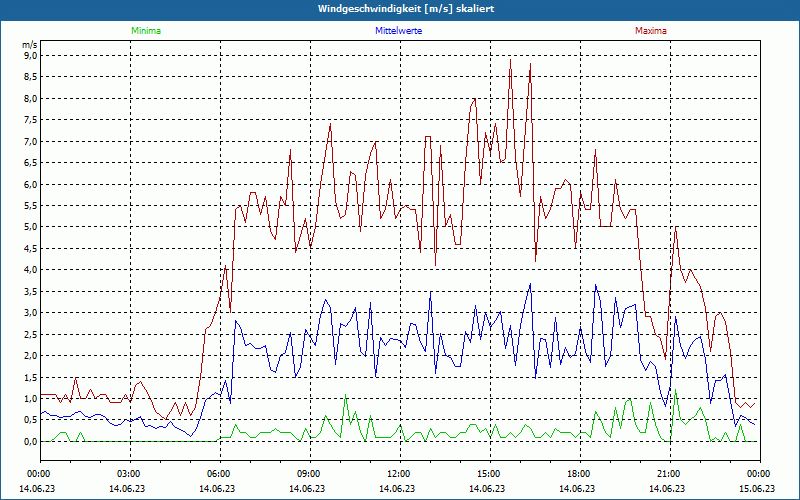Click the 12:00 time axis label
The width and height of the screenshot is (800, 500).
[398, 474]
